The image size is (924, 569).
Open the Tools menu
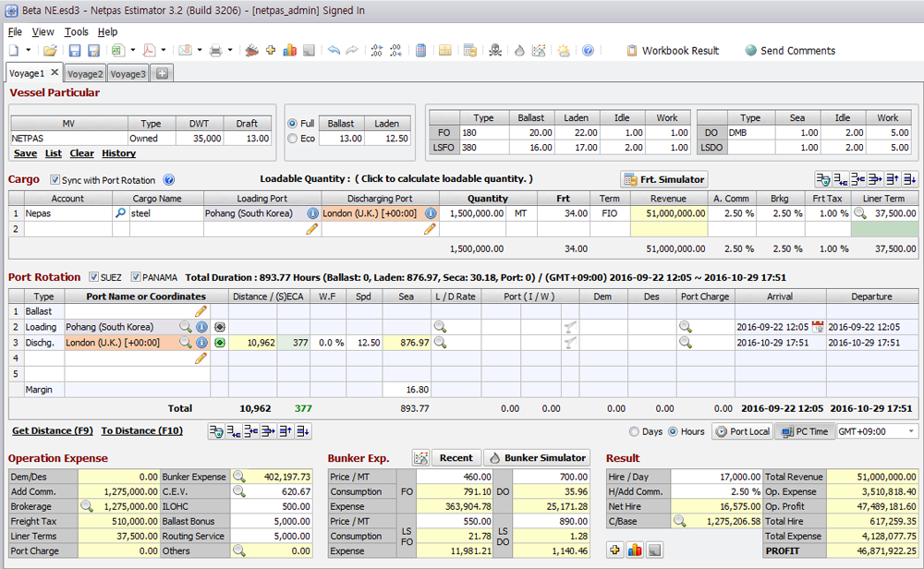(x=76, y=30)
